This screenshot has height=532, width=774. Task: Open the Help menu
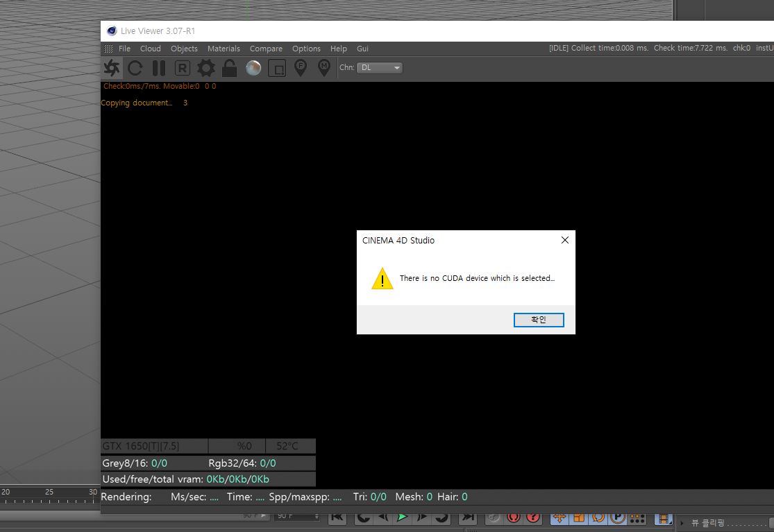339,49
